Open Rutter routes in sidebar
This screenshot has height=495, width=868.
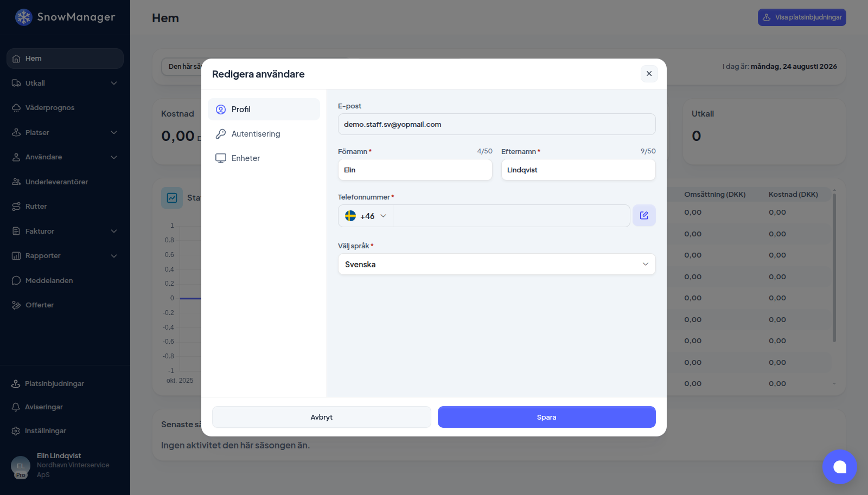(x=65, y=206)
